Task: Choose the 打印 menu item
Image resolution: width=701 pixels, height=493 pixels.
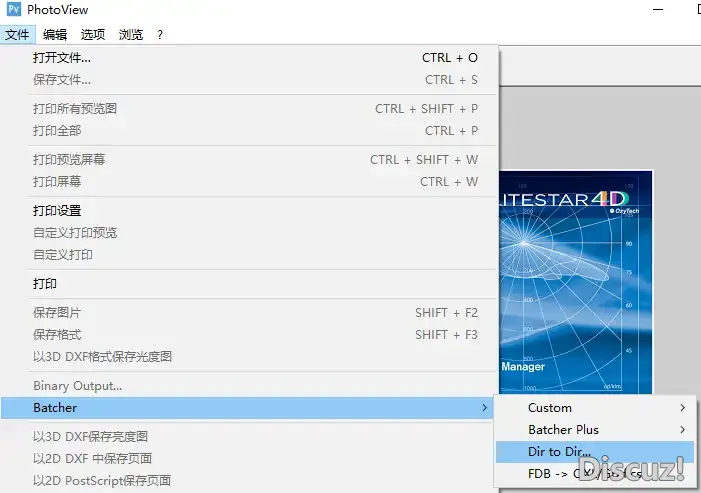Action: [x=255, y=284]
